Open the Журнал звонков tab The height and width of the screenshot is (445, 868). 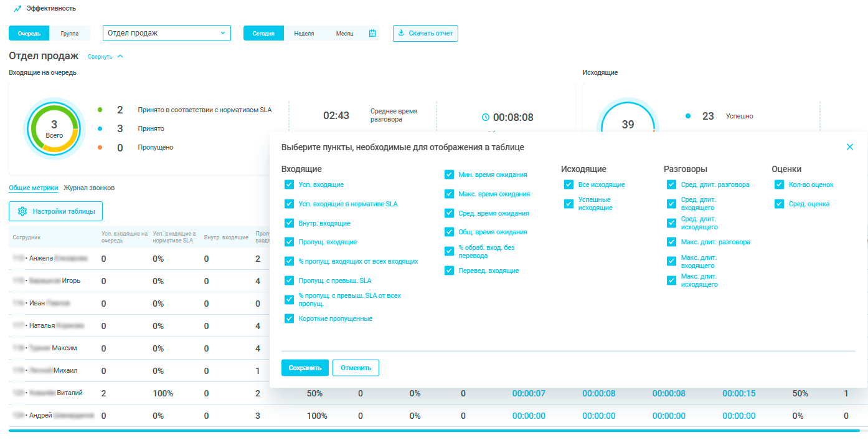[x=89, y=188]
